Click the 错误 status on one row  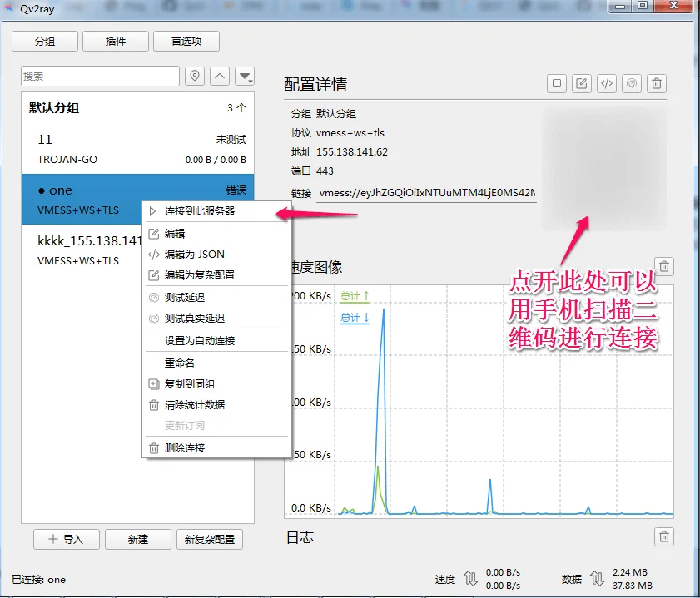(236, 190)
